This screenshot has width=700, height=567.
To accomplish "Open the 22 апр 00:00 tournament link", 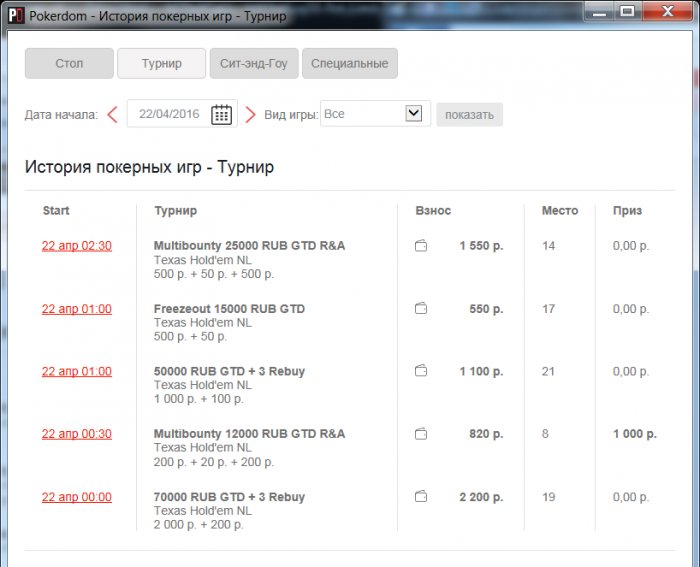I will [x=77, y=497].
